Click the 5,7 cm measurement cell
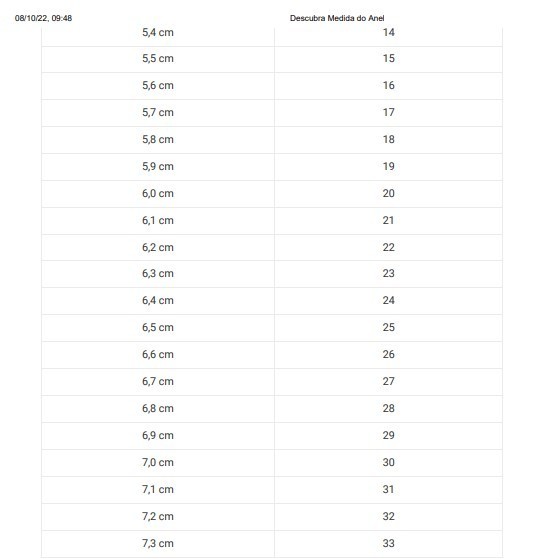This screenshot has height=559, width=559. pos(158,113)
